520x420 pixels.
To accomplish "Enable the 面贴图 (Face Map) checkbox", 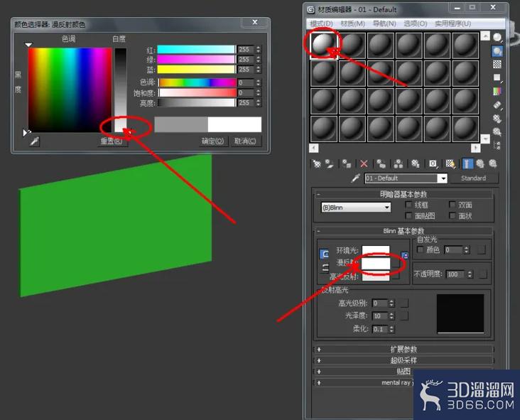I will pos(408,215).
